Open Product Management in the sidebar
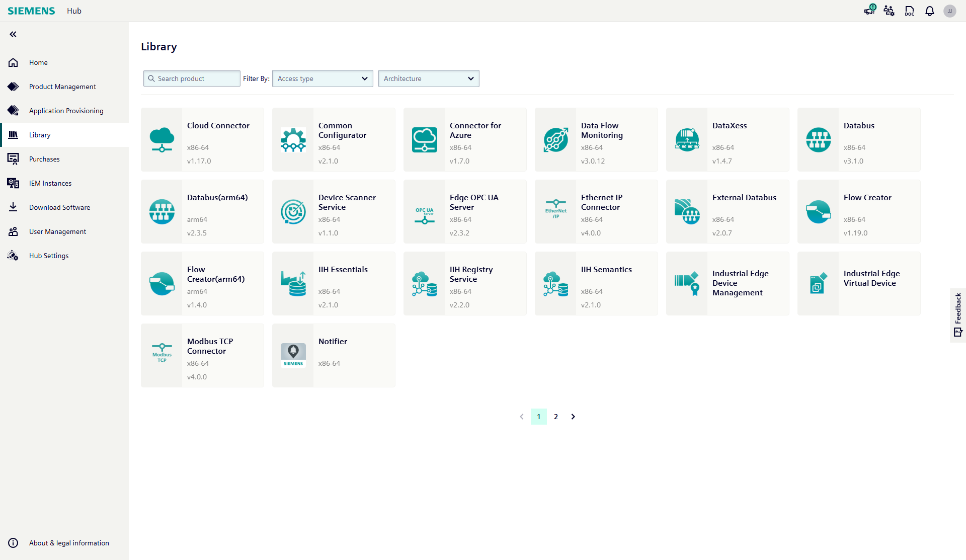 click(x=64, y=87)
